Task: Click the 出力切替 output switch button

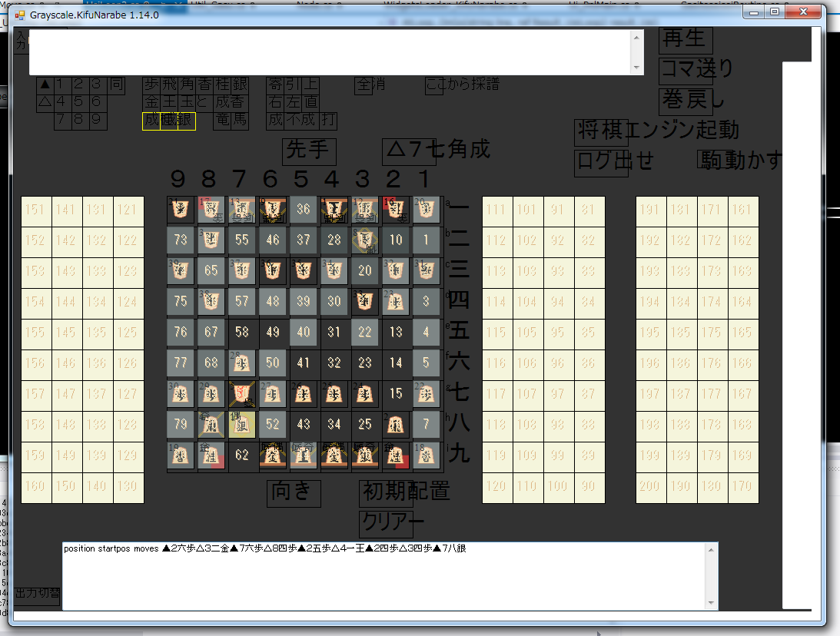Action: pyautogui.click(x=37, y=595)
